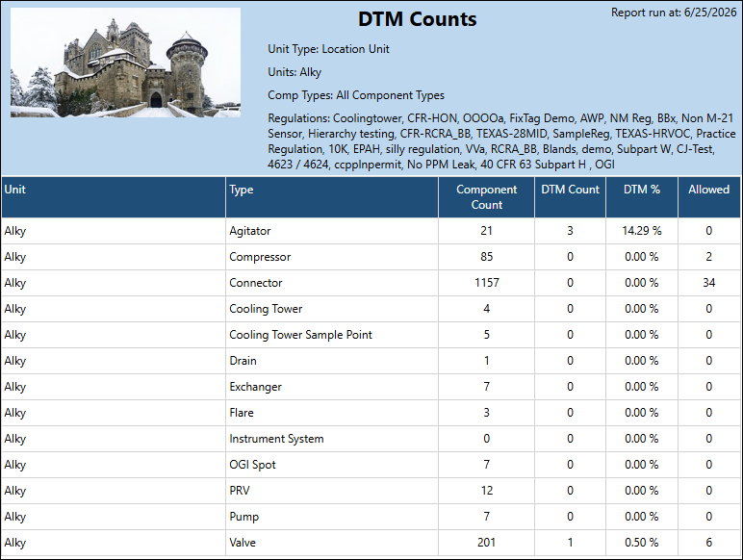Click the Unit column header
The height and width of the screenshot is (560, 743).
pos(114,197)
